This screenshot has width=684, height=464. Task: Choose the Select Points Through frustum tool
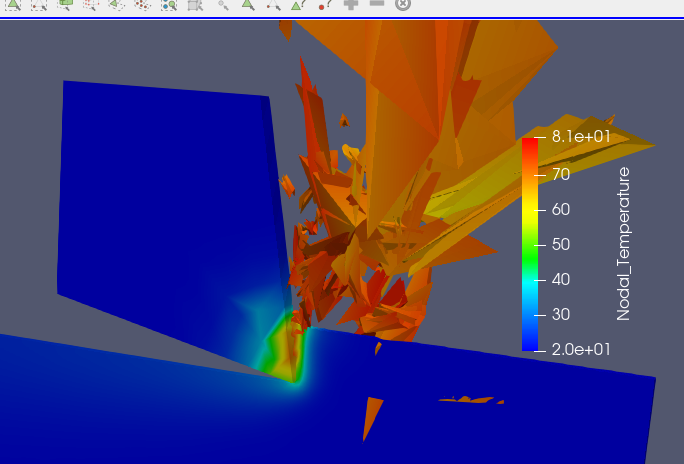(91, 5)
